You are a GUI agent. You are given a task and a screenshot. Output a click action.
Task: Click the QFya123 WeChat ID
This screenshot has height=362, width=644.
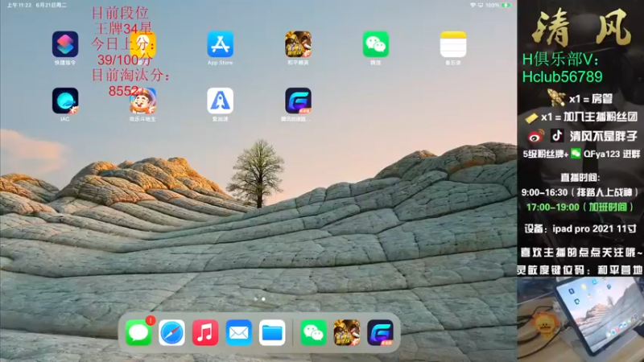(601, 154)
